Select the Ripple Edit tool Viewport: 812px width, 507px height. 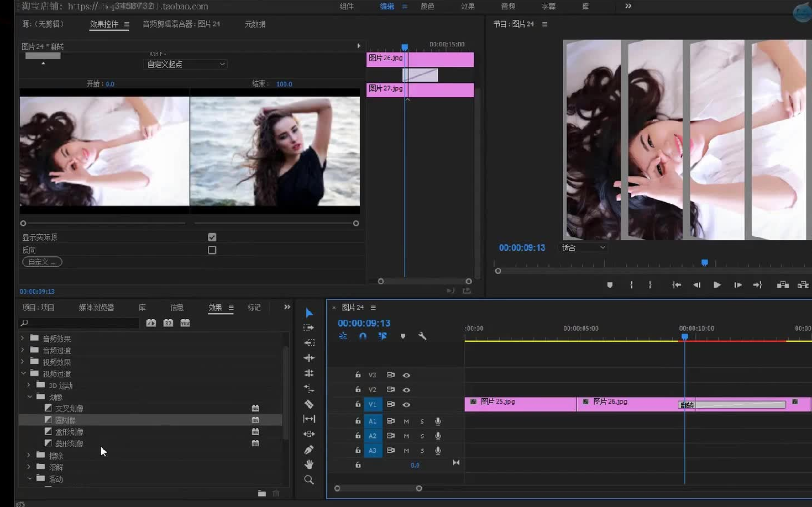pyautogui.click(x=309, y=358)
